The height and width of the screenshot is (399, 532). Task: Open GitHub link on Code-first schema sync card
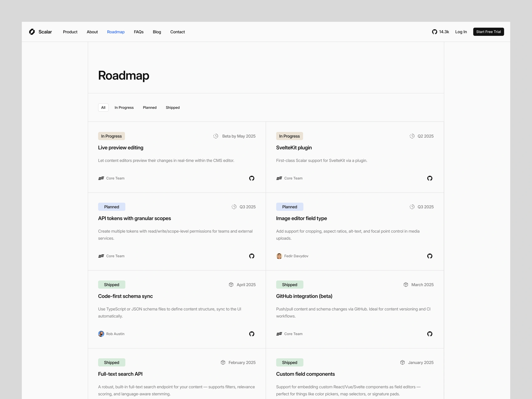pos(252,334)
